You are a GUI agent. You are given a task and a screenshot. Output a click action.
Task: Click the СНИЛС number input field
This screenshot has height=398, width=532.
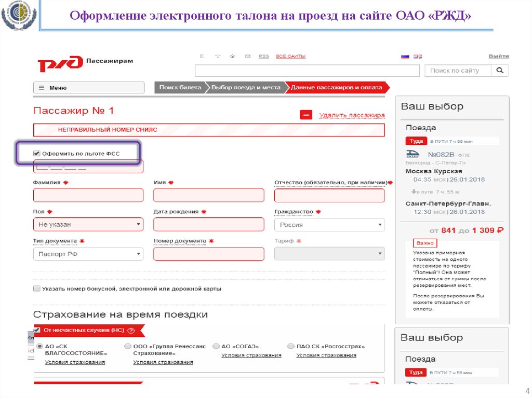pos(88,167)
